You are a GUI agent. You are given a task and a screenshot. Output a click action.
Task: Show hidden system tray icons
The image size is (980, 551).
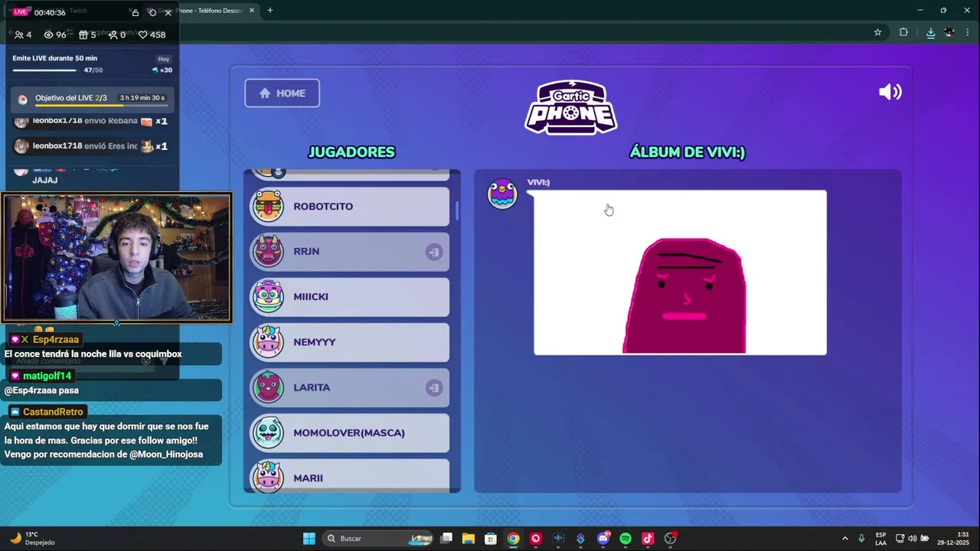click(x=844, y=538)
